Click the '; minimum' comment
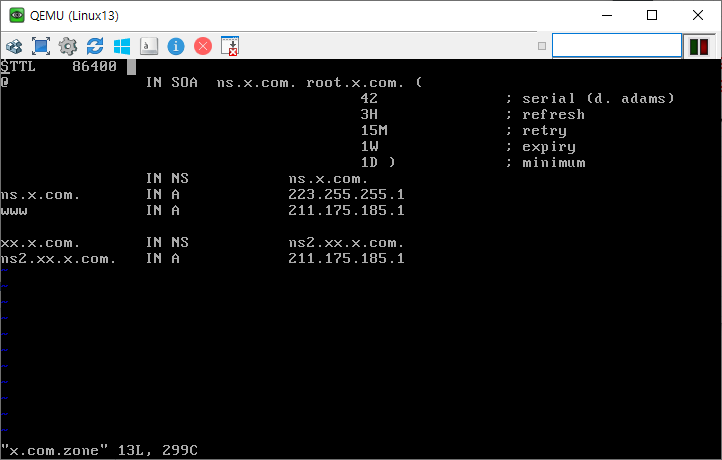Viewport: 722px width, 460px height. click(546, 163)
